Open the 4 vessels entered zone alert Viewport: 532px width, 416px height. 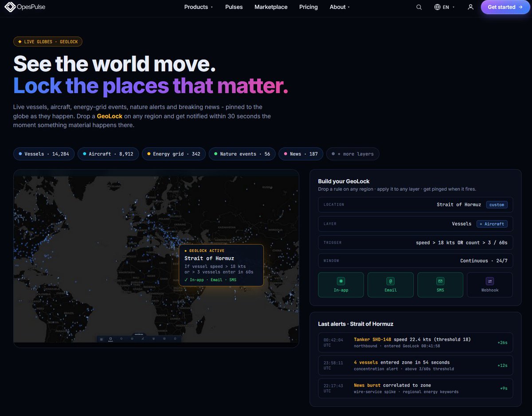point(415,365)
